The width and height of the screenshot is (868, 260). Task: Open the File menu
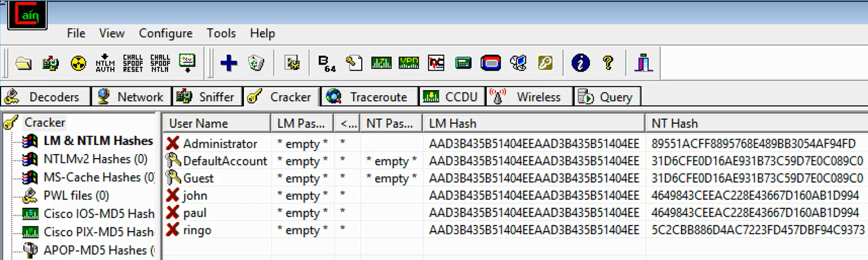point(76,33)
